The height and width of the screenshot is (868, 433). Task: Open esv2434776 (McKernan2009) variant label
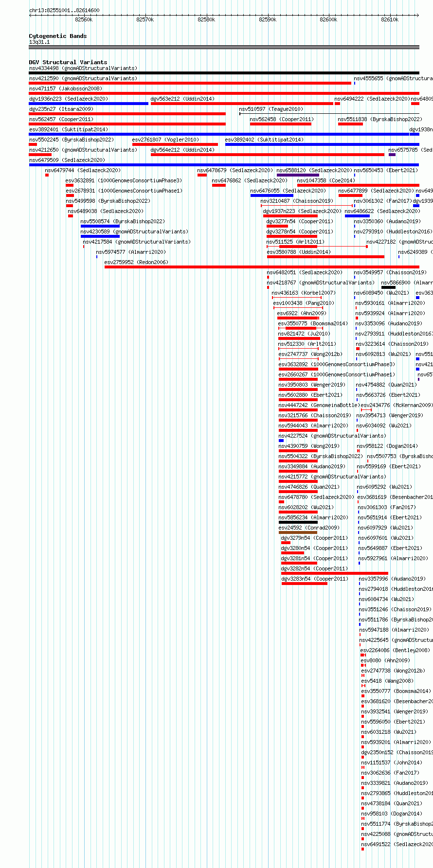click(397, 405)
